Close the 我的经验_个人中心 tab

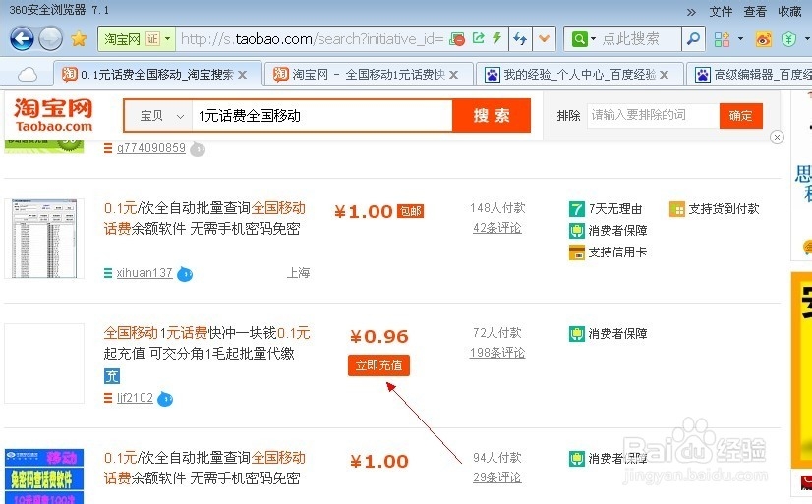point(664,75)
